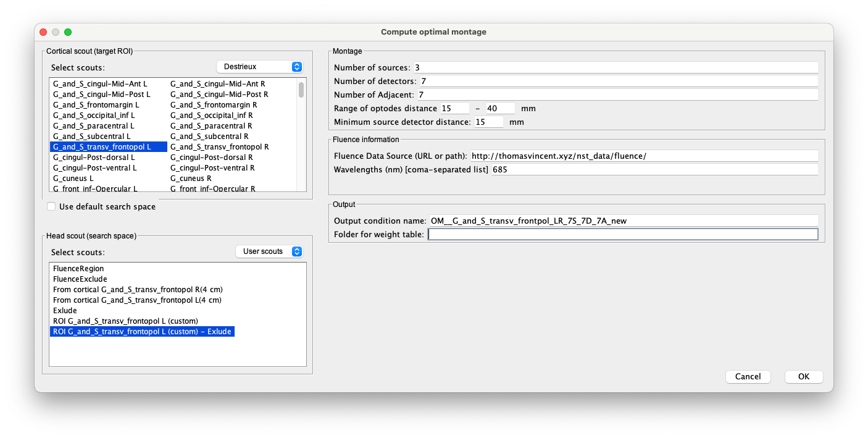This screenshot has width=868, height=438.
Task: Select scout G_and_S_cingul-Mid-Post R
Action: coord(219,95)
